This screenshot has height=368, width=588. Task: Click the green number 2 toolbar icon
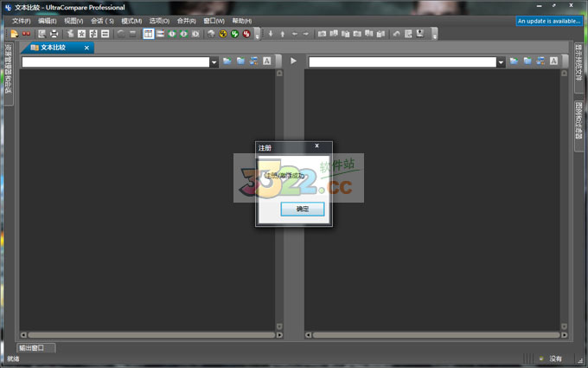(183, 34)
